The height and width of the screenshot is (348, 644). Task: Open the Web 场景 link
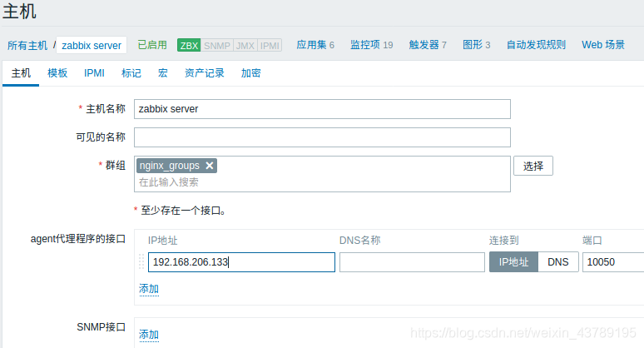603,45
